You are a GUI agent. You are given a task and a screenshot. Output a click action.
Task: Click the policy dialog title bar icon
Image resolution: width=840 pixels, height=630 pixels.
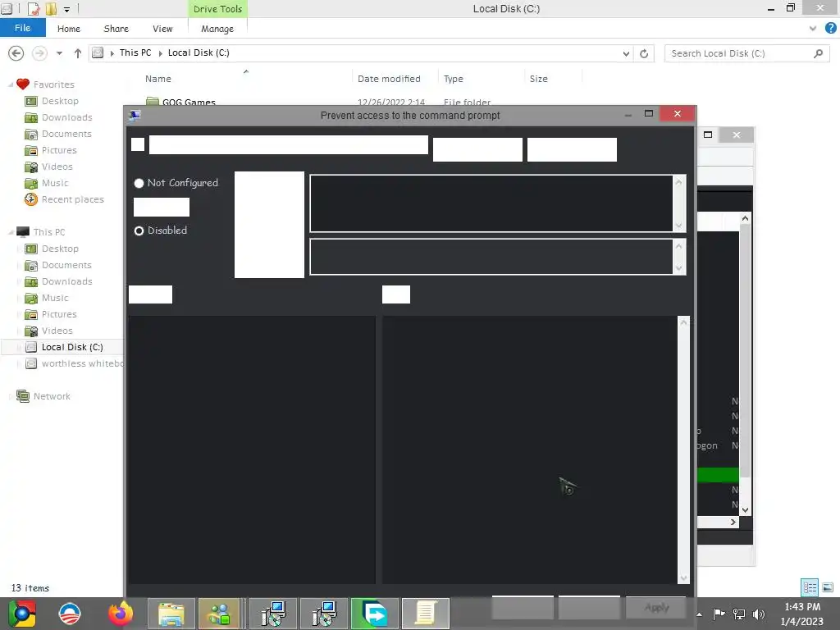tap(135, 115)
